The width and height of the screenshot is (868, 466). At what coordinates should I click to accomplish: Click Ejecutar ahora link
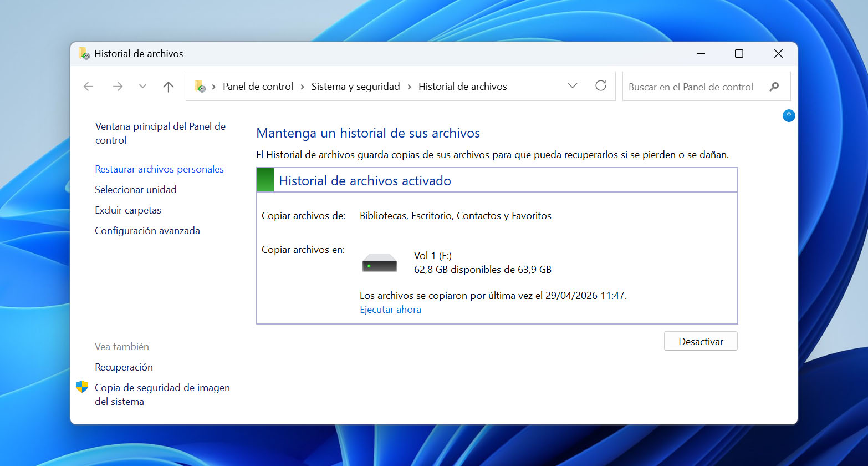point(390,310)
